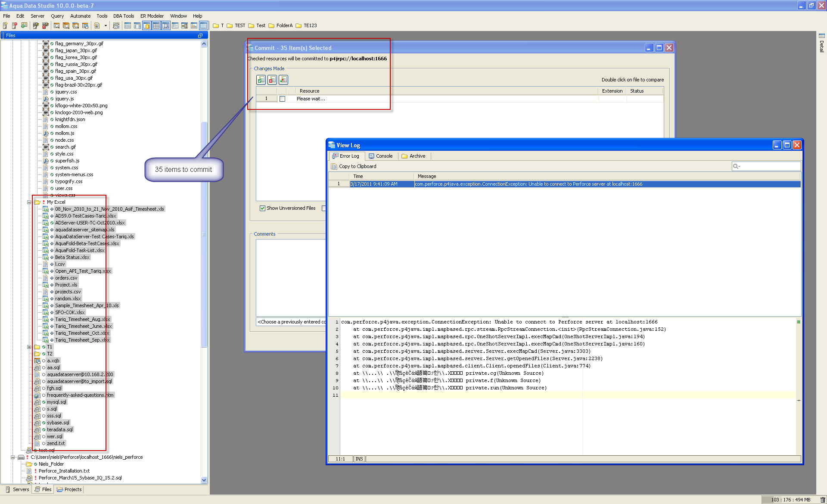Select teradata.sql in file tree

point(60,429)
